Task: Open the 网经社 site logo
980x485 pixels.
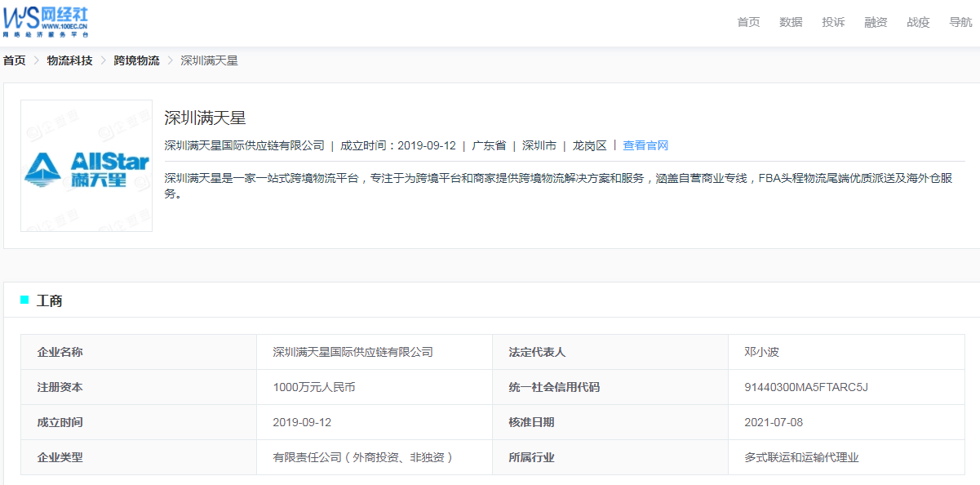Action: pyautogui.click(x=46, y=22)
